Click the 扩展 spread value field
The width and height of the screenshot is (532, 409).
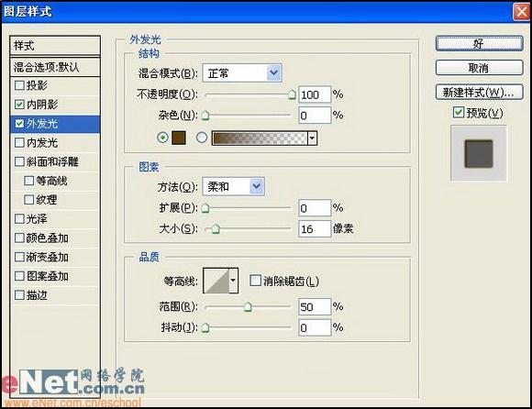(315, 208)
